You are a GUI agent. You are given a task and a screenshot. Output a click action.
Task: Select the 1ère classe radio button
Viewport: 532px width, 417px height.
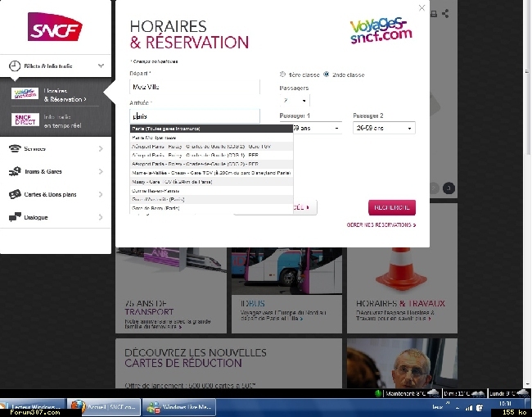[x=283, y=74]
